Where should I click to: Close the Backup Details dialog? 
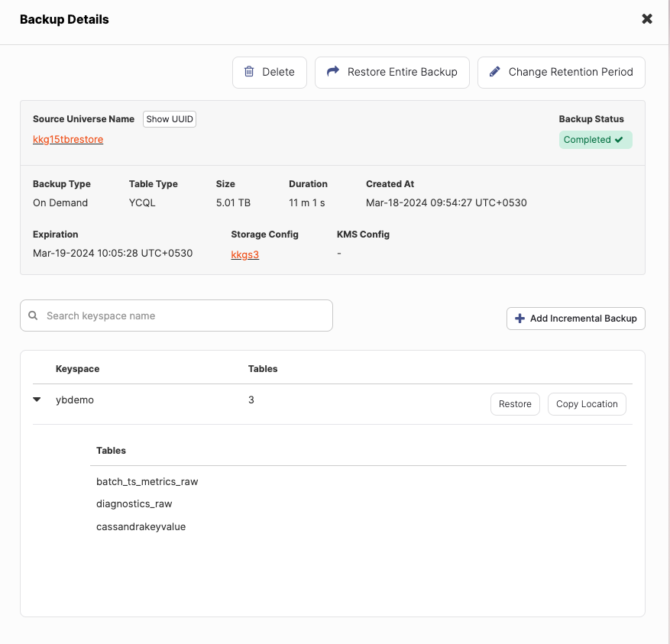[647, 19]
